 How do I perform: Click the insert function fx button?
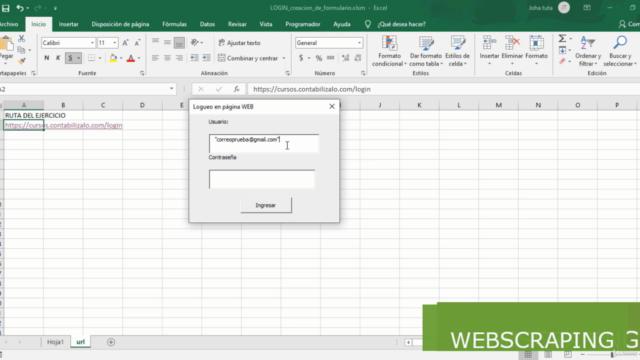click(x=236, y=89)
